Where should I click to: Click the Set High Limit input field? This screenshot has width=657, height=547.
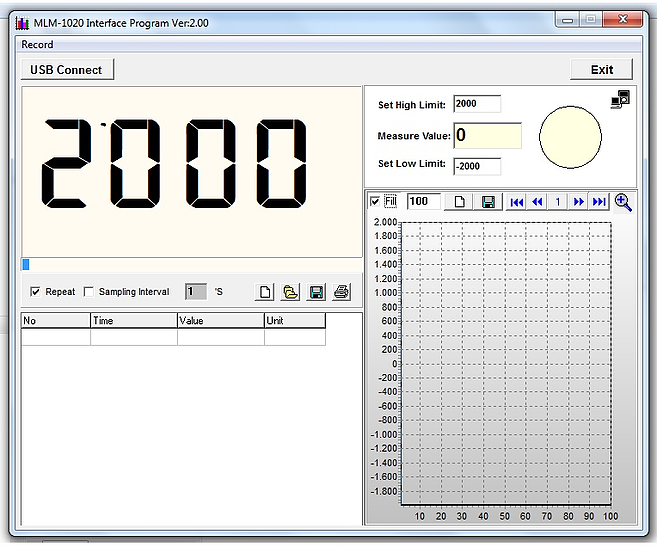point(476,104)
